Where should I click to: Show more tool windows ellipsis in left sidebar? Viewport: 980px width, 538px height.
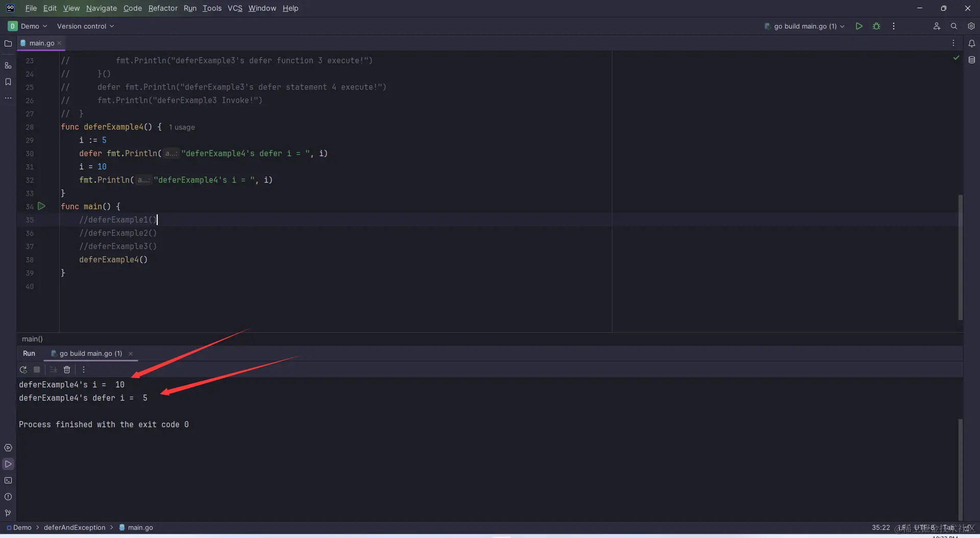point(8,97)
